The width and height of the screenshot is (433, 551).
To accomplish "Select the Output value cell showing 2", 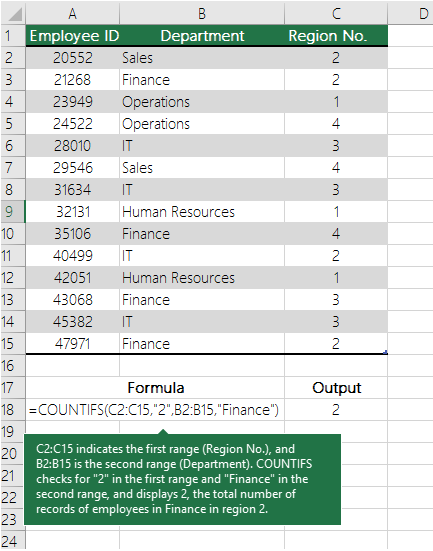I will tap(336, 410).
